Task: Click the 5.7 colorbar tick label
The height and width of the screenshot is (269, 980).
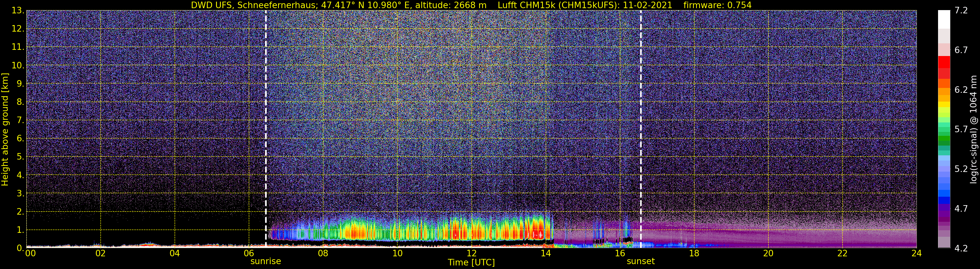Action: click(x=961, y=130)
